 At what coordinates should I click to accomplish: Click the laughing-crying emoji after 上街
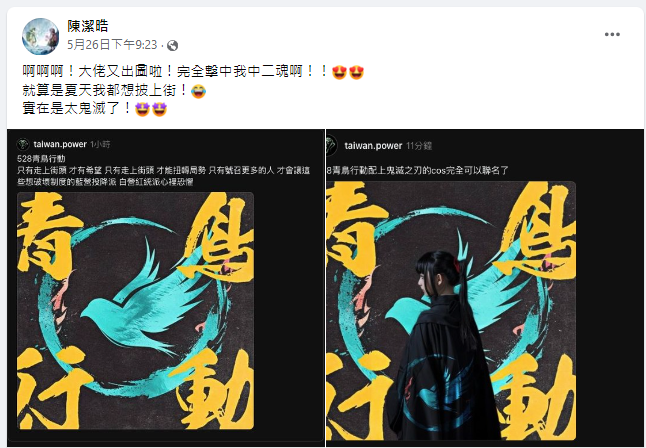tap(198, 91)
